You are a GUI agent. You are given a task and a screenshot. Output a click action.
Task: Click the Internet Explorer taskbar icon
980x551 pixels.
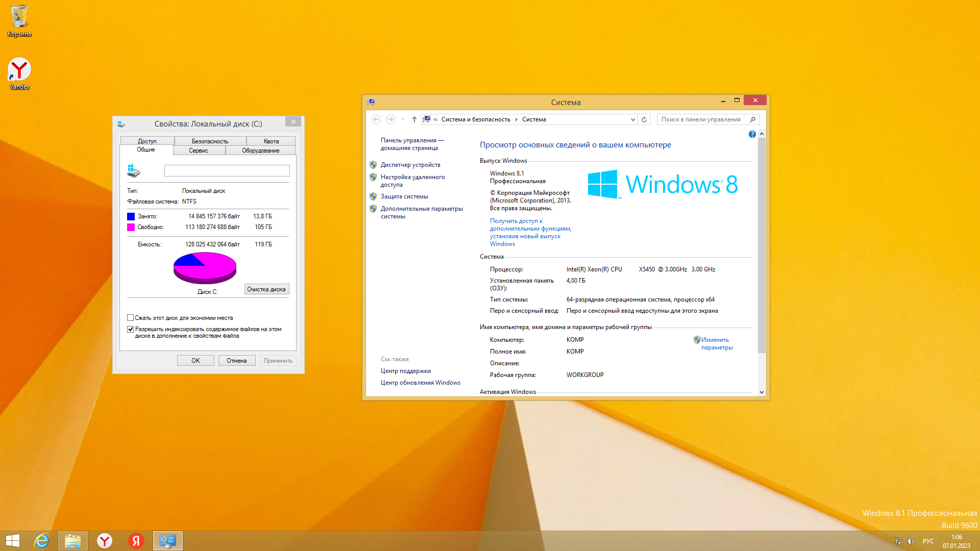41,541
